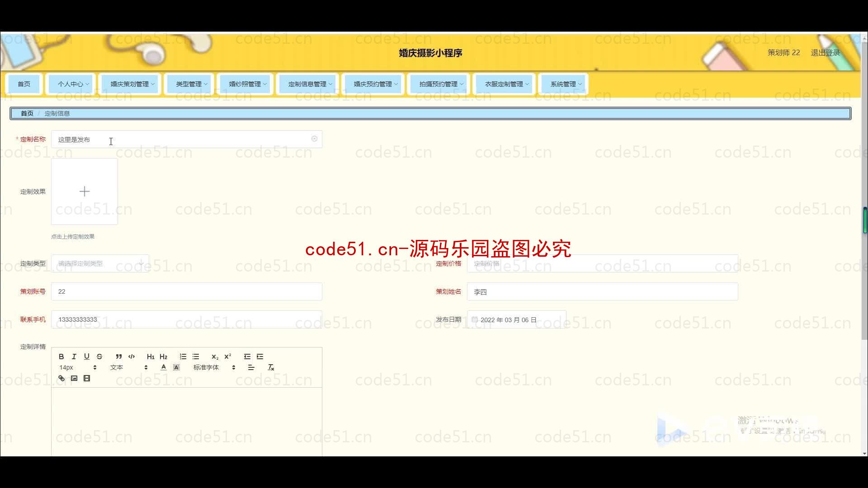Click the Bold formatting icon

61,356
